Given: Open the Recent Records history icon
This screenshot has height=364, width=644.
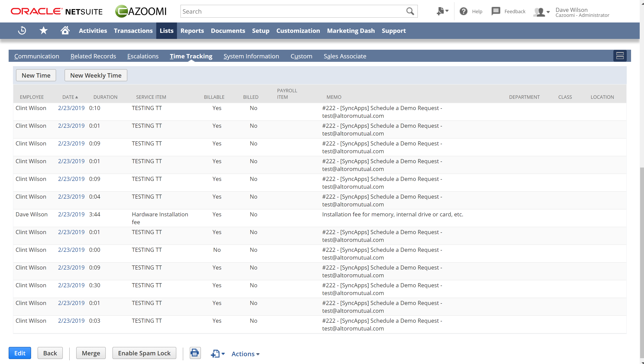Looking at the screenshot, I should [22, 30].
